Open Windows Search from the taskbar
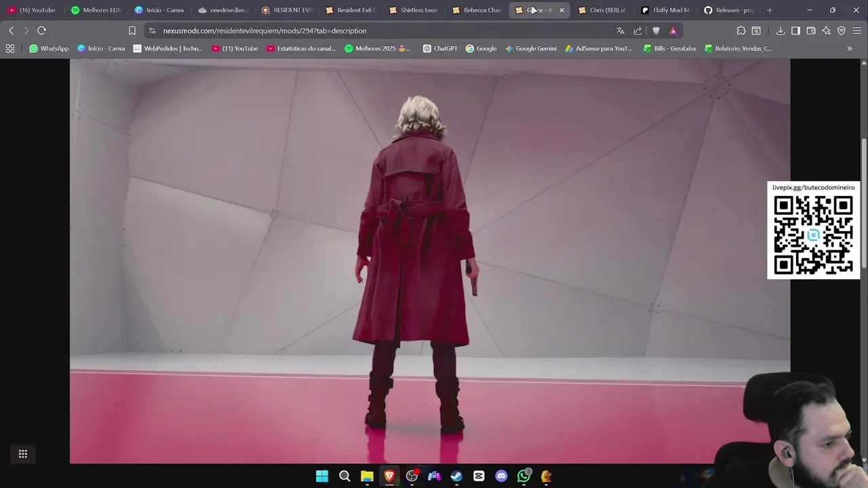Image resolution: width=868 pixels, height=488 pixels. pyautogui.click(x=344, y=476)
